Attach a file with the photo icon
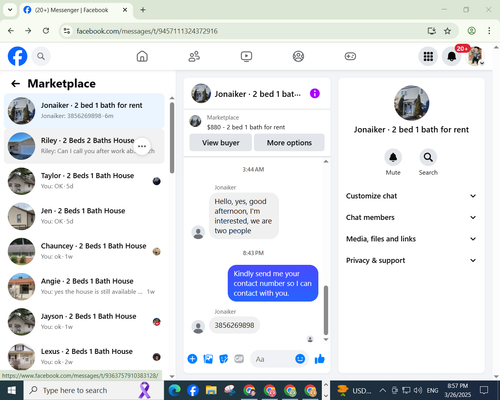 208,359
